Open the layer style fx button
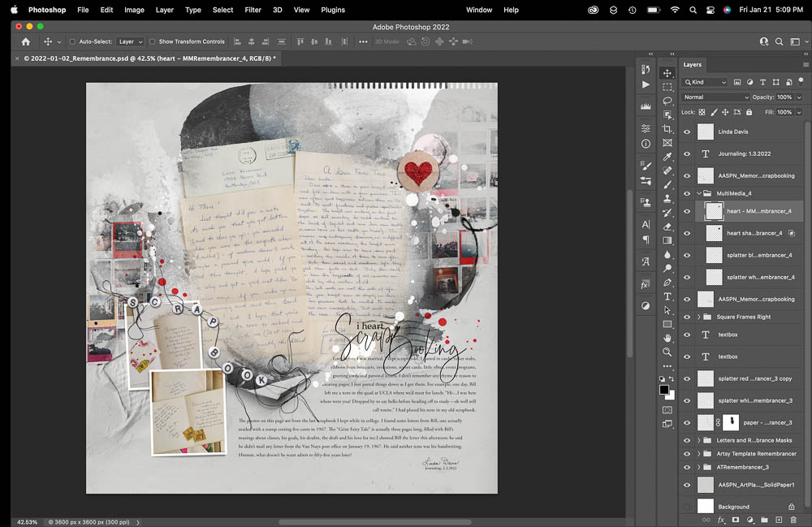The width and height of the screenshot is (812, 527). (x=721, y=520)
